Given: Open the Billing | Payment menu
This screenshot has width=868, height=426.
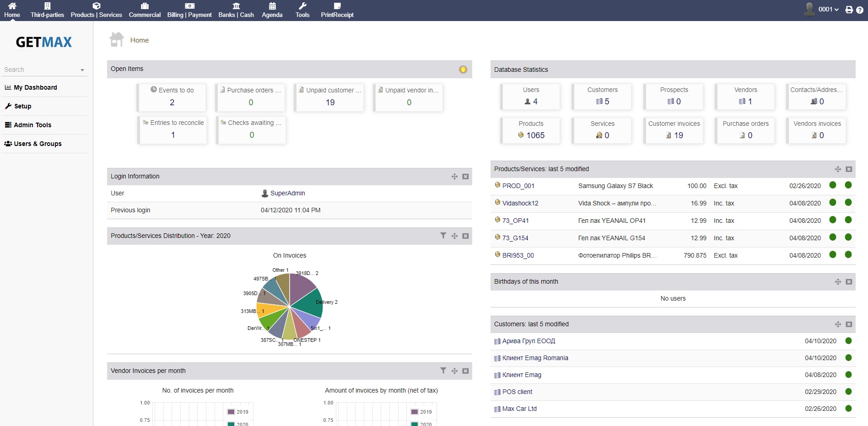Looking at the screenshot, I should [x=189, y=10].
